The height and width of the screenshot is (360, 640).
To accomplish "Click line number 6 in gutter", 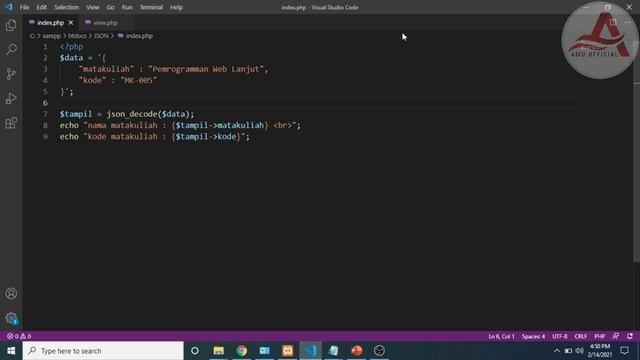I will pyautogui.click(x=45, y=103).
